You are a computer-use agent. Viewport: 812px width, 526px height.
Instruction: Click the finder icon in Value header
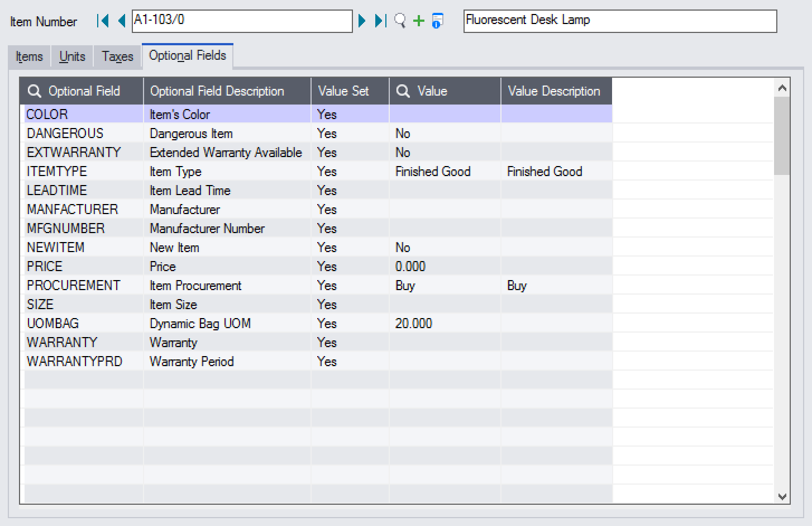403,91
